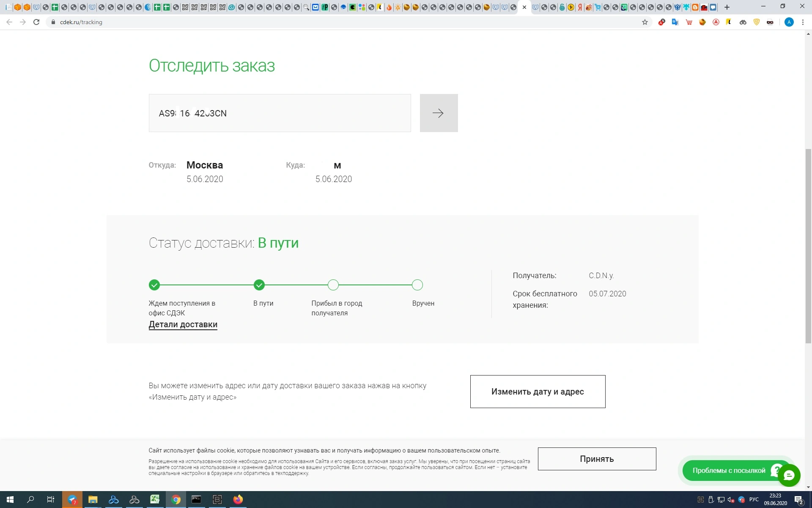
Task: Click the storage date 05.07.2020
Action: click(x=607, y=294)
